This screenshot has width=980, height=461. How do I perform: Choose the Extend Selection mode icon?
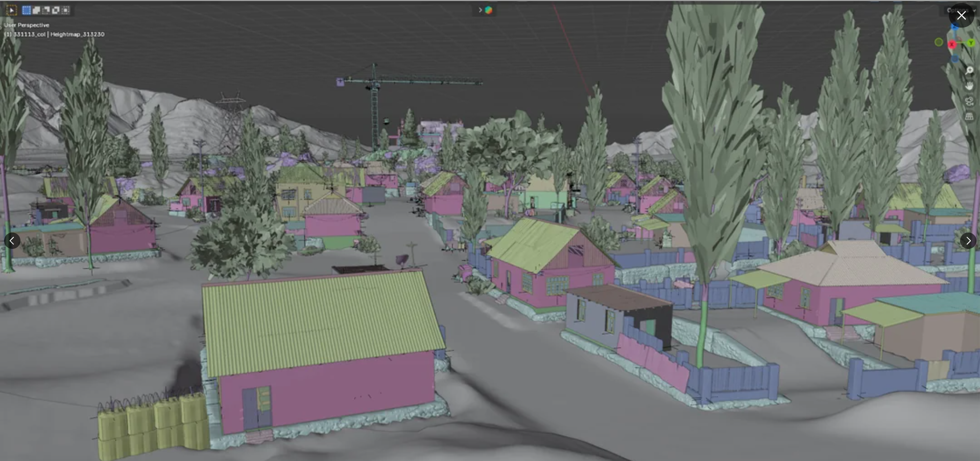[x=36, y=10]
